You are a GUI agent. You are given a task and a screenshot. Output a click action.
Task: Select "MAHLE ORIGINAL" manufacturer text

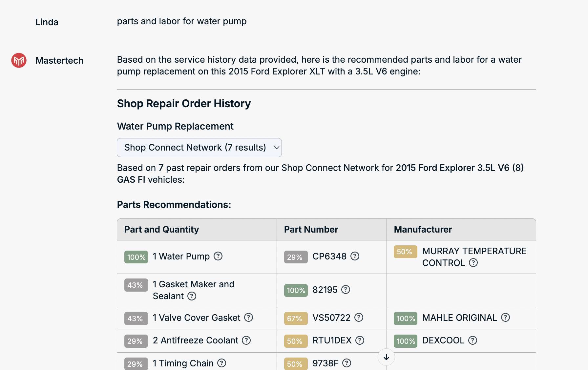(x=460, y=318)
